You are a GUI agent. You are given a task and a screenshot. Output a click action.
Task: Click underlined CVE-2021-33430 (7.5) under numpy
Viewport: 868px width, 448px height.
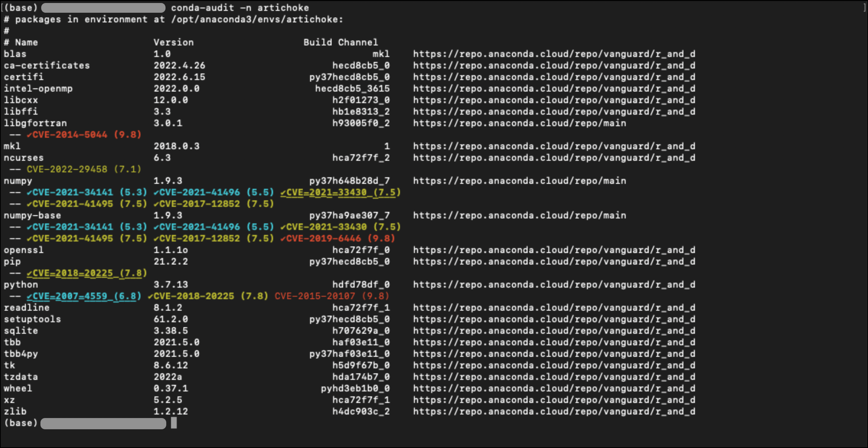pyautogui.click(x=341, y=192)
